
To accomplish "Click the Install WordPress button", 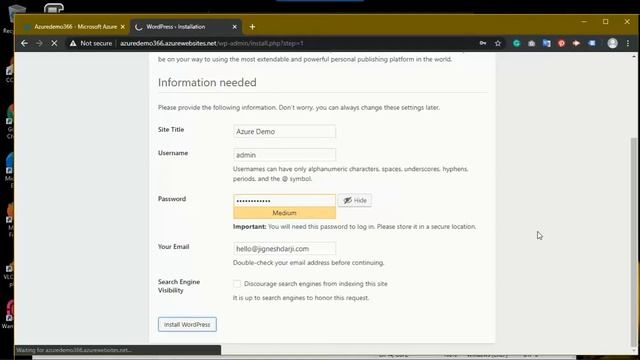I will (x=187, y=324).
